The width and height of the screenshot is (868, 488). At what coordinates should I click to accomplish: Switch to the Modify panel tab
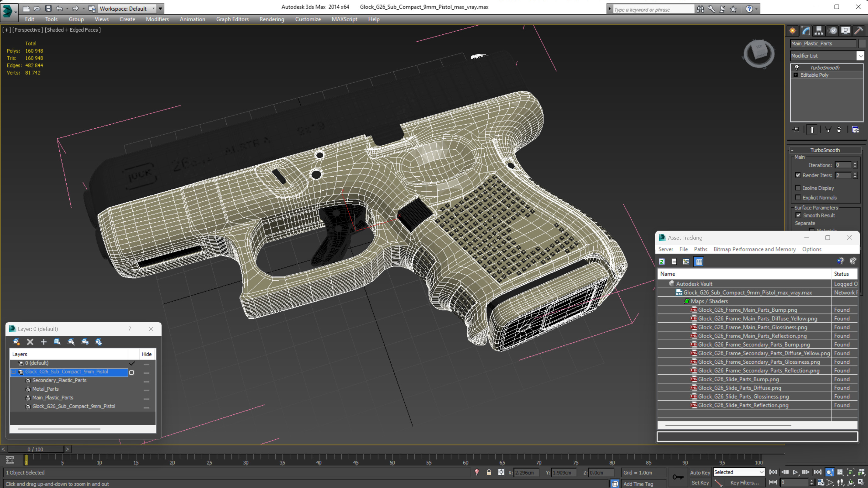coord(806,31)
